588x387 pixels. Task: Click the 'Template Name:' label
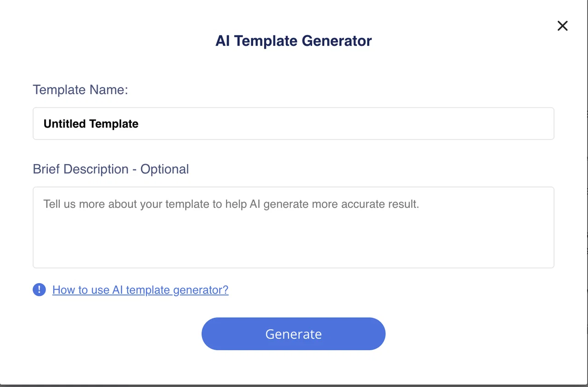pyautogui.click(x=80, y=90)
